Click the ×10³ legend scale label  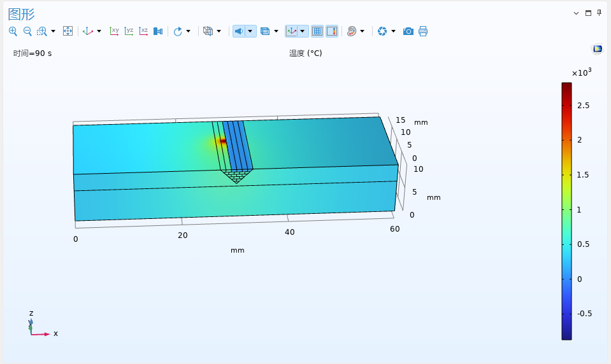(582, 73)
